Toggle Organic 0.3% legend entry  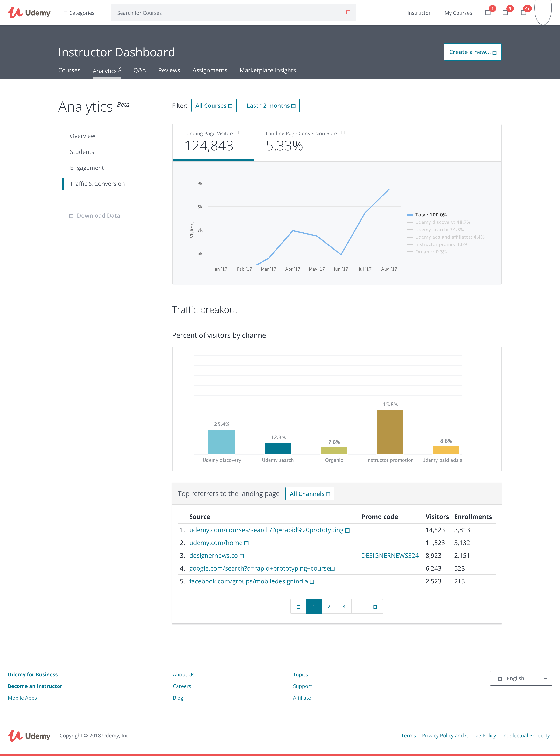pos(427,252)
